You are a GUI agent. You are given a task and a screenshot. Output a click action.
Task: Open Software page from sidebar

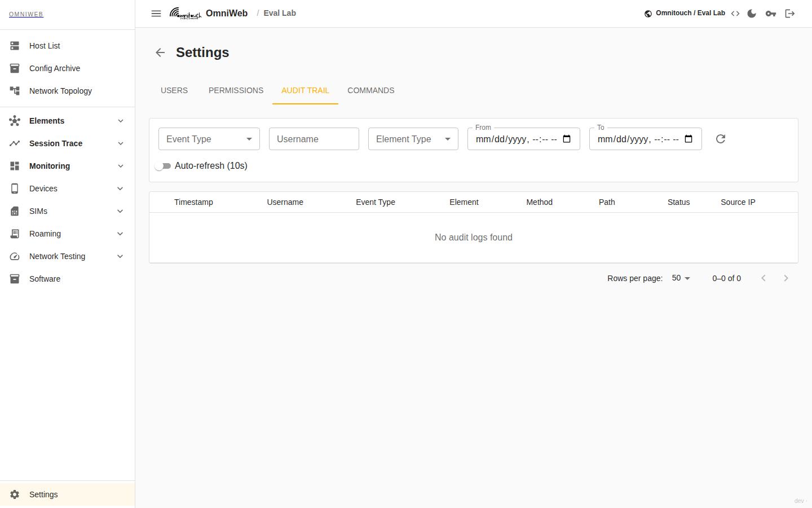(68, 279)
